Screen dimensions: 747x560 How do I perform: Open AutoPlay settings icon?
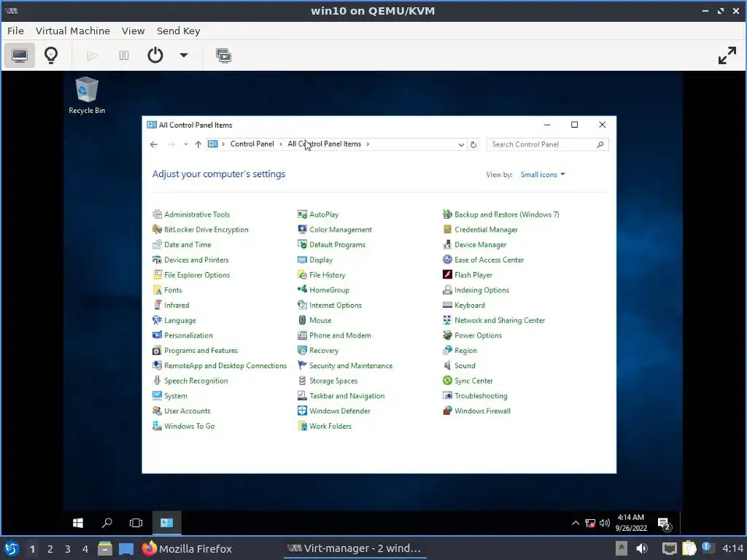click(x=302, y=214)
